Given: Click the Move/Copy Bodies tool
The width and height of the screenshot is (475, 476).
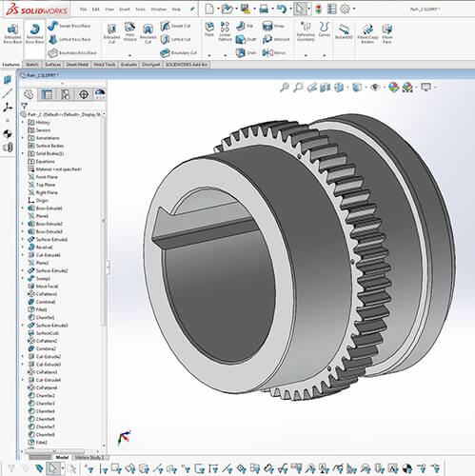Looking at the screenshot, I should point(367,33).
